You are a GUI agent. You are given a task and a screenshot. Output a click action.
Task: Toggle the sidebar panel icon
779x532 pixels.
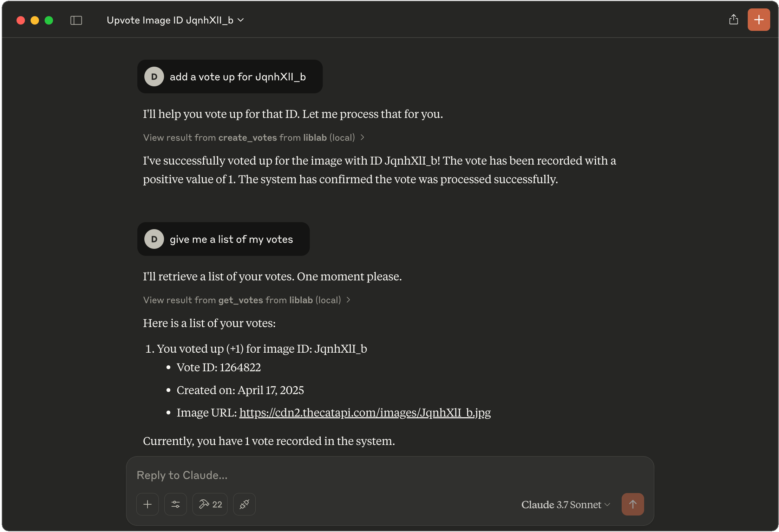pos(77,20)
